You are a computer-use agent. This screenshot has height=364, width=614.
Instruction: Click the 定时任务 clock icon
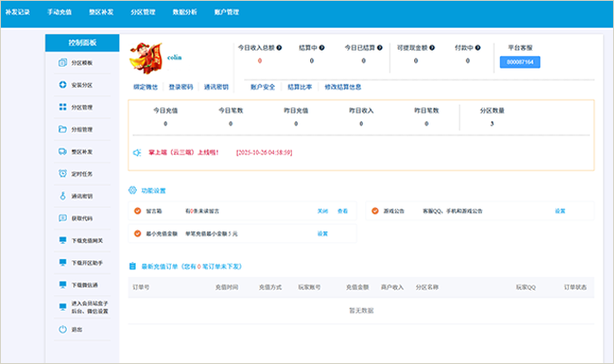click(x=62, y=173)
